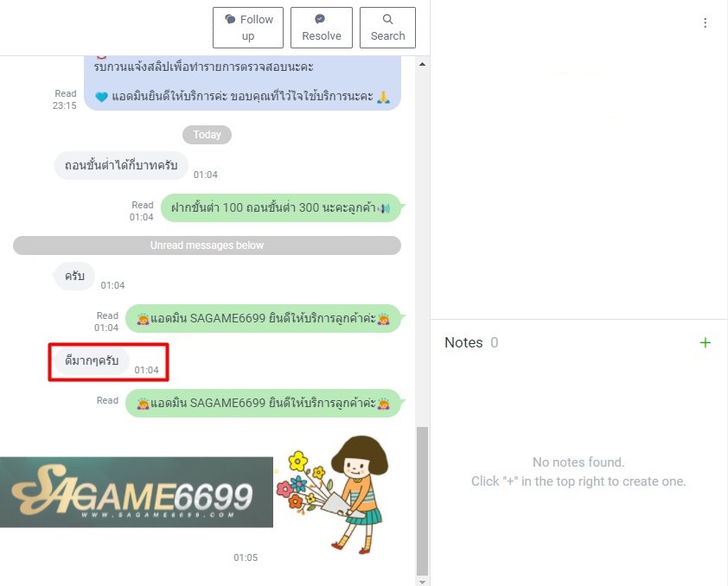Image resolution: width=728 pixels, height=586 pixels.
Task: Open Search in the chat
Action: point(387,28)
